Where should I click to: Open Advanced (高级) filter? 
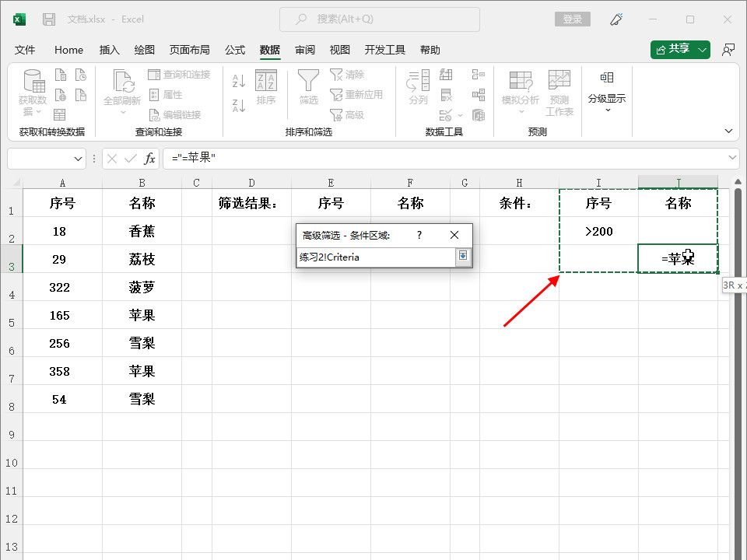pyautogui.click(x=347, y=115)
